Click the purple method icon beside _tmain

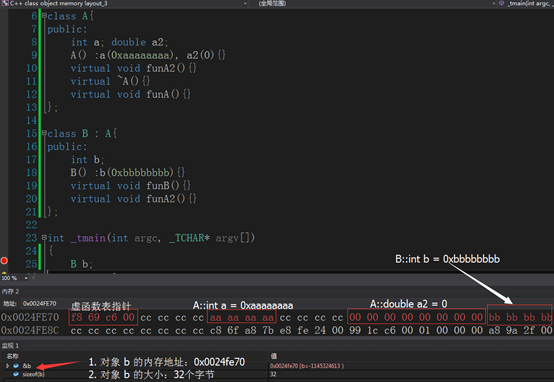point(501,4)
